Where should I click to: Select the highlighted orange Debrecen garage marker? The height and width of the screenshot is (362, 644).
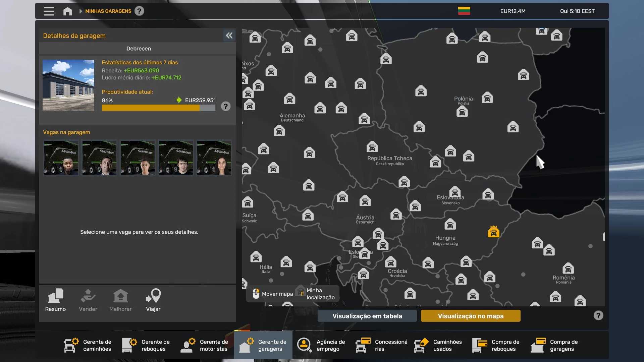493,232
